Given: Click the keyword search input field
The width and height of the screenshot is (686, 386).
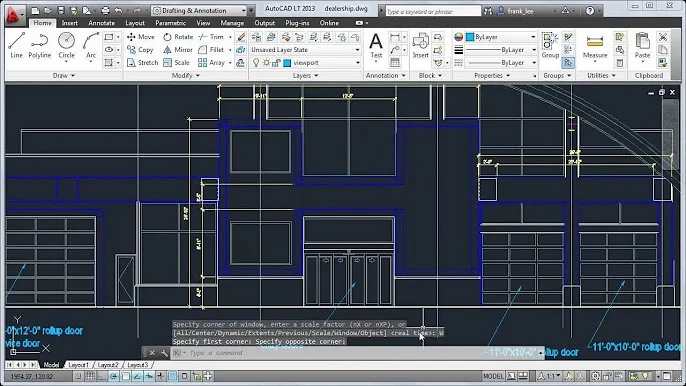Looking at the screenshot, I should point(433,11).
